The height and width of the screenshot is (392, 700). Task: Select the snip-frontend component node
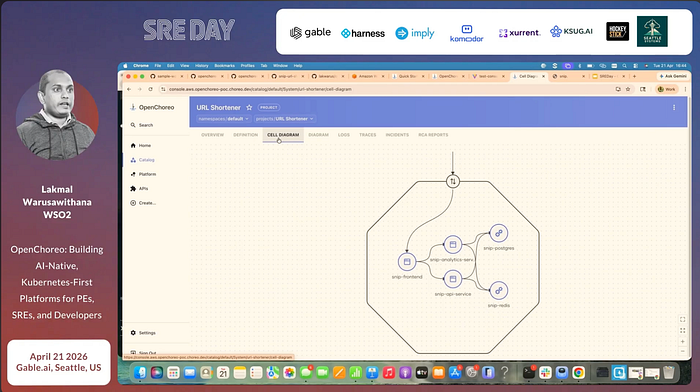[407, 262]
